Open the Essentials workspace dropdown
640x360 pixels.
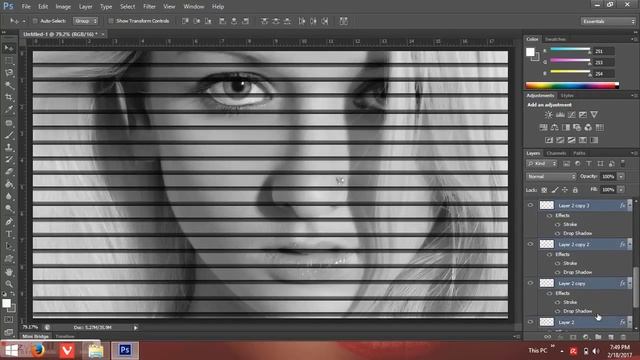pos(608,21)
